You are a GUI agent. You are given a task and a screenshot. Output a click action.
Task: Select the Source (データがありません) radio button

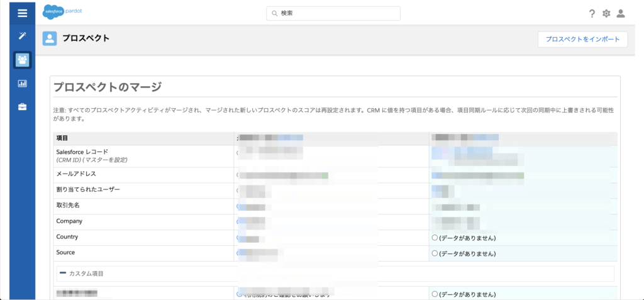(x=435, y=253)
